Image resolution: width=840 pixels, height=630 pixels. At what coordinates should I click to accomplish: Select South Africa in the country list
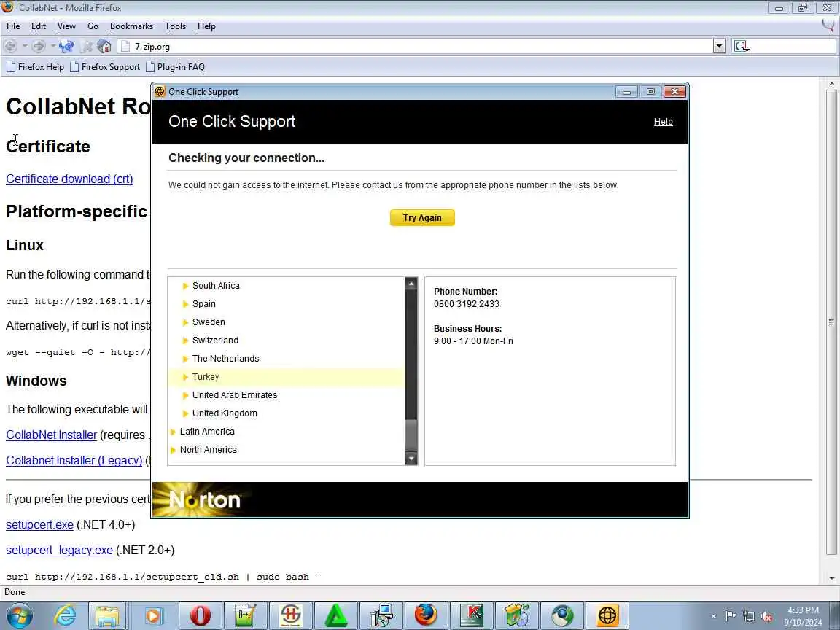[216, 286]
